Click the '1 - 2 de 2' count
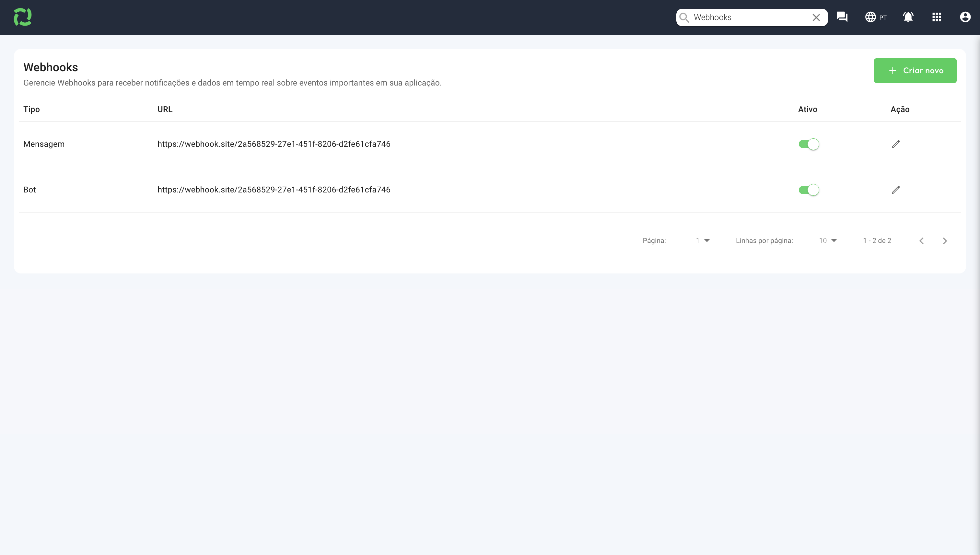 [877, 240]
